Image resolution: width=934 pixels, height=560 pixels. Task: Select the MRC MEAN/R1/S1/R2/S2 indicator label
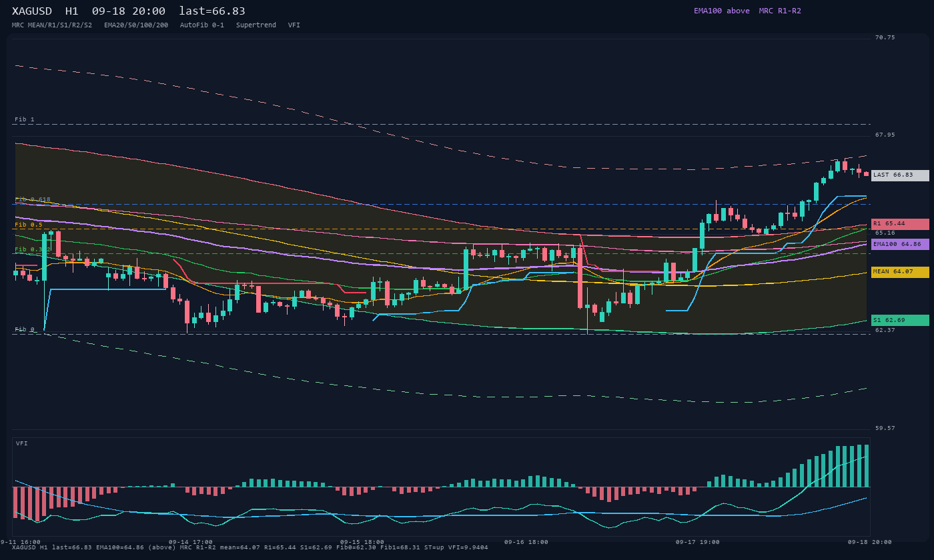[x=52, y=25]
